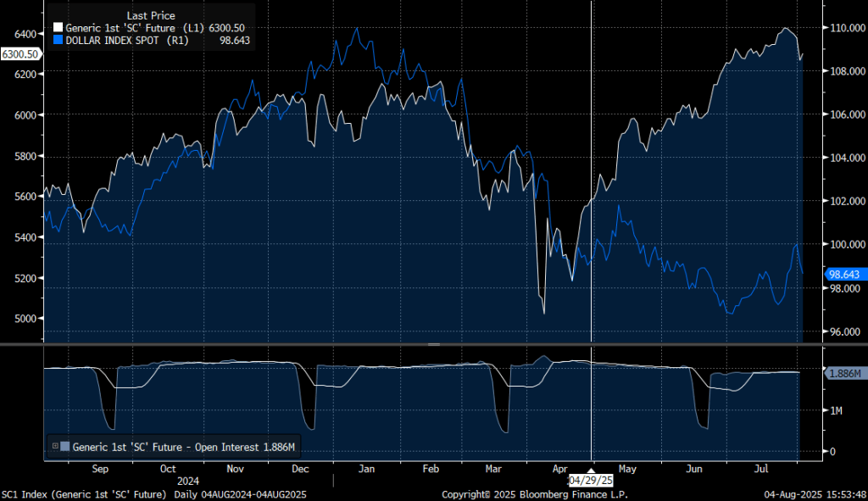The image size is (868, 501).
Task: Click the 1.886M open interest axis tag
Action: (x=842, y=373)
